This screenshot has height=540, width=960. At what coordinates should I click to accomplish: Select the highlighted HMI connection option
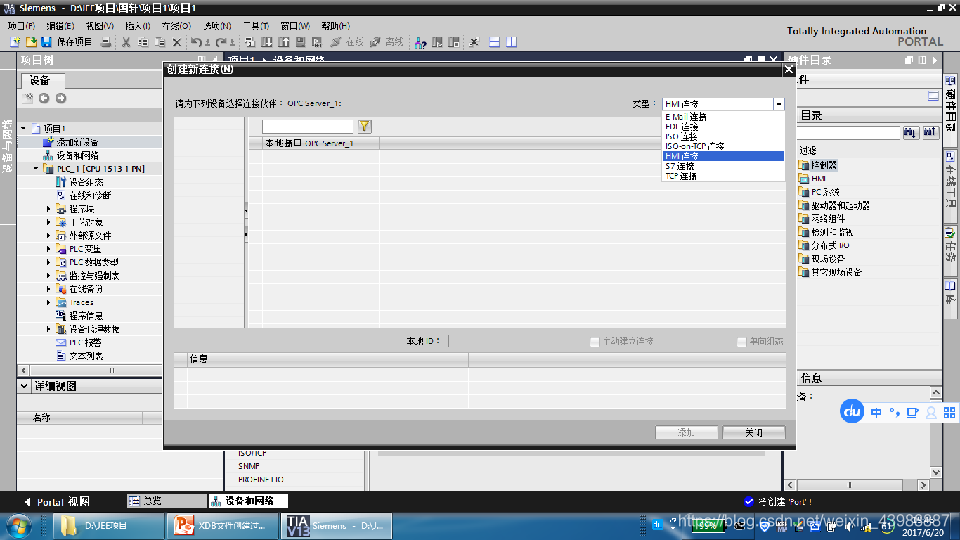point(723,156)
